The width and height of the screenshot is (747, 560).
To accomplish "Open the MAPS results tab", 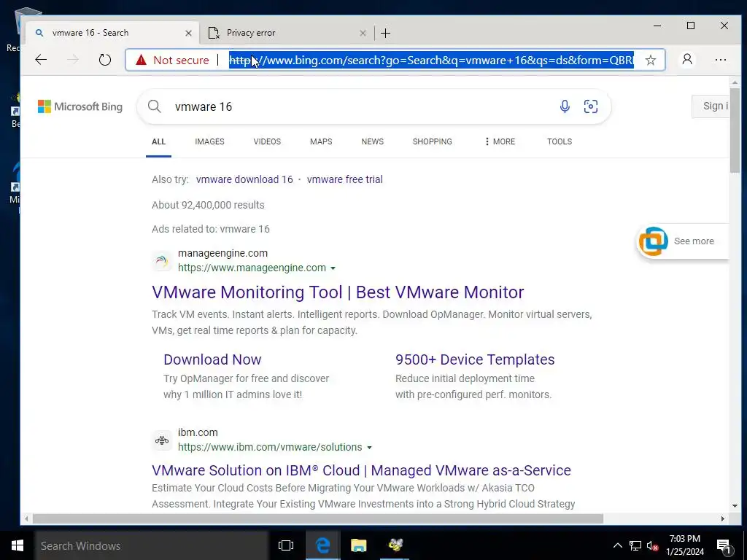I will (x=321, y=141).
